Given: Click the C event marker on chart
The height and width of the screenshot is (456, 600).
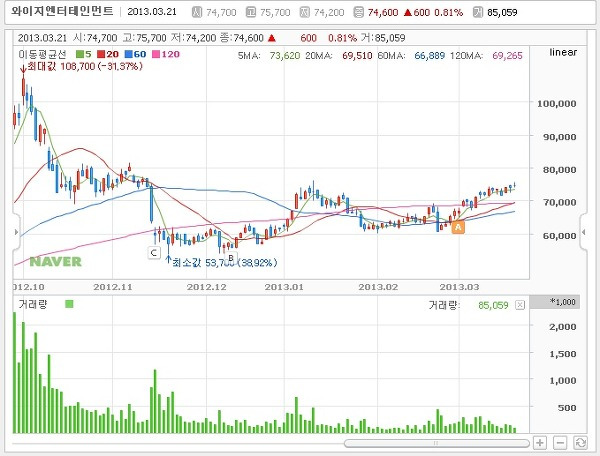Looking at the screenshot, I should click(x=154, y=252).
